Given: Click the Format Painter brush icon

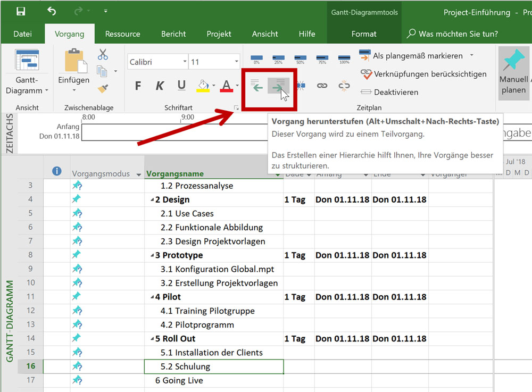Looking at the screenshot, I should (103, 88).
